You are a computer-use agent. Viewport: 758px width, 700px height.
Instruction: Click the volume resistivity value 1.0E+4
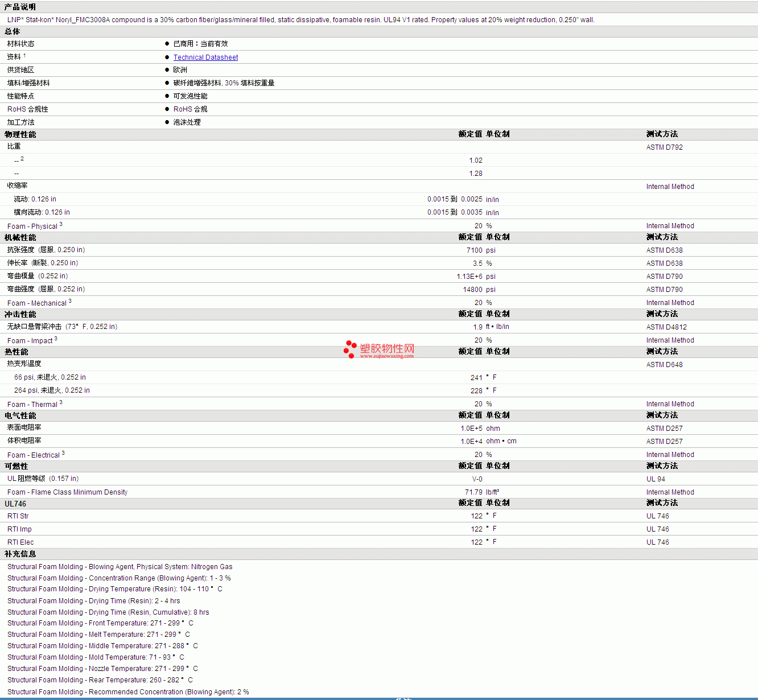pos(472,442)
